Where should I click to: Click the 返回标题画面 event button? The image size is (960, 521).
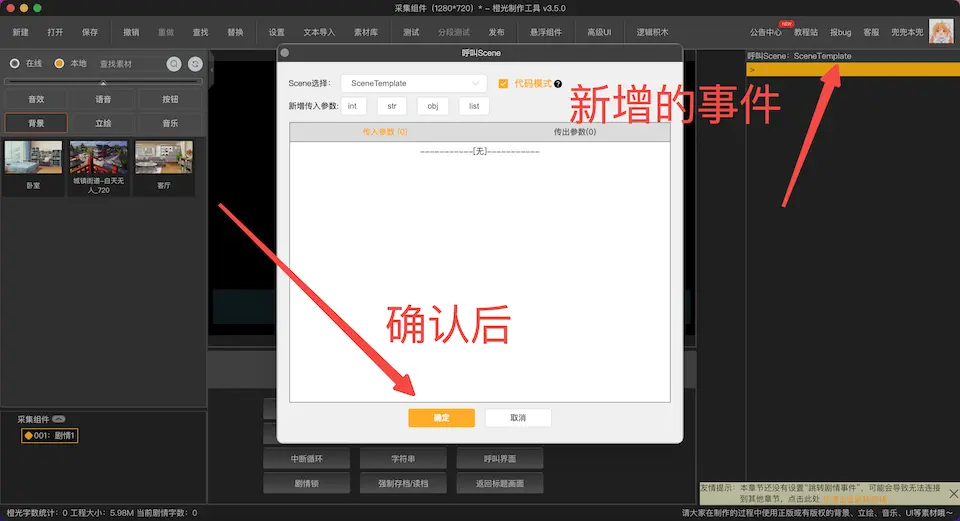click(500, 483)
